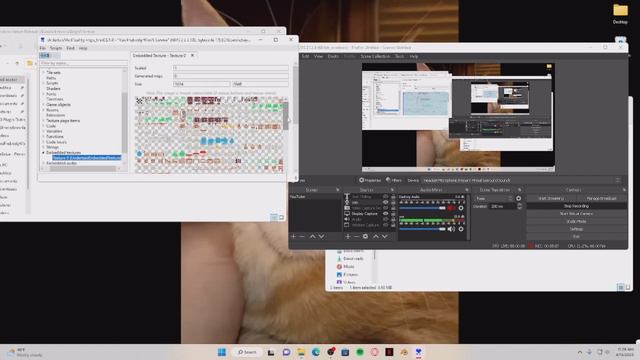Toggle visibility of Display Capture source
Viewport: 640px width, 360px height.
385,213
